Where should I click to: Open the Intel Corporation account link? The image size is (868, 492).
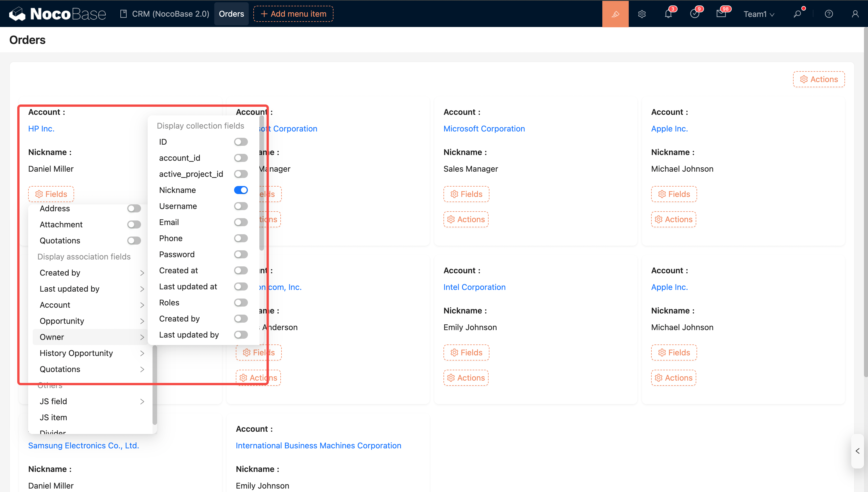[x=474, y=287]
